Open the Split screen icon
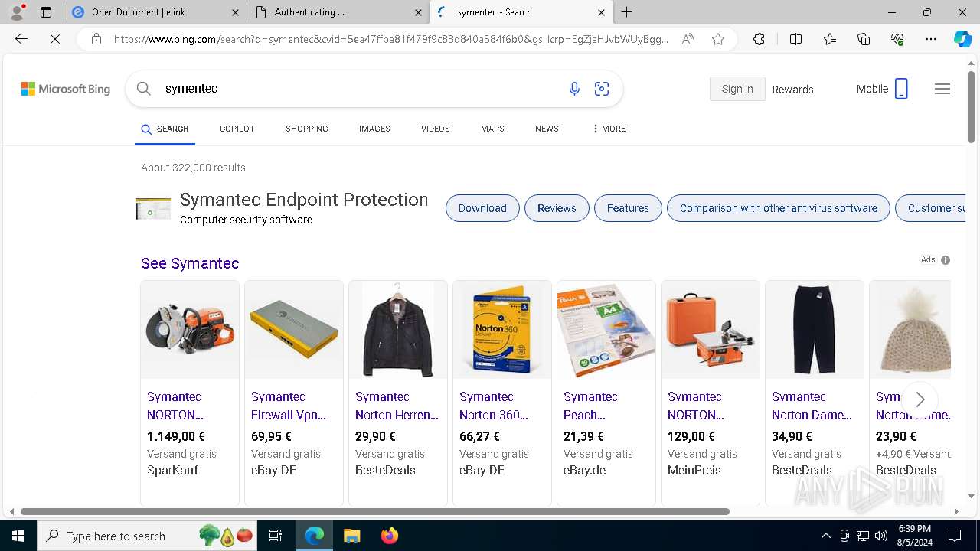Viewport: 980px width, 551px height. click(x=795, y=39)
